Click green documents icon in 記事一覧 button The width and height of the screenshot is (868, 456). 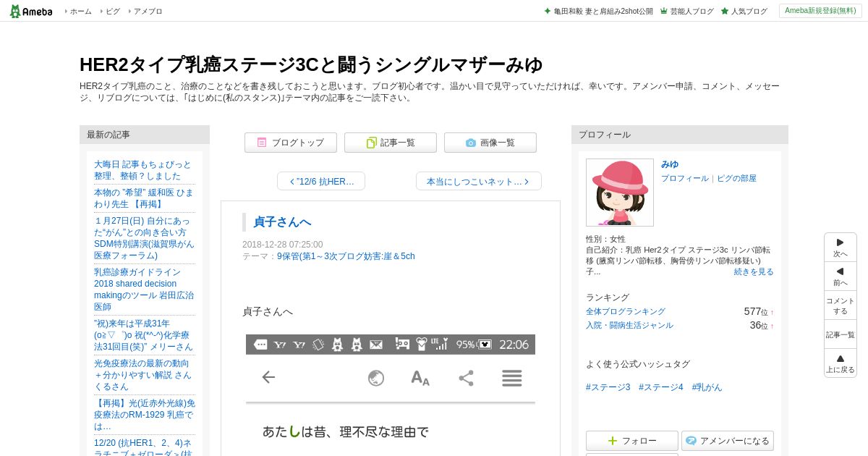click(371, 143)
